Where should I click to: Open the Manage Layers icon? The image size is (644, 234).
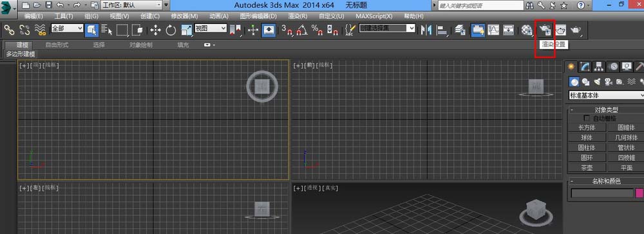click(x=460, y=30)
